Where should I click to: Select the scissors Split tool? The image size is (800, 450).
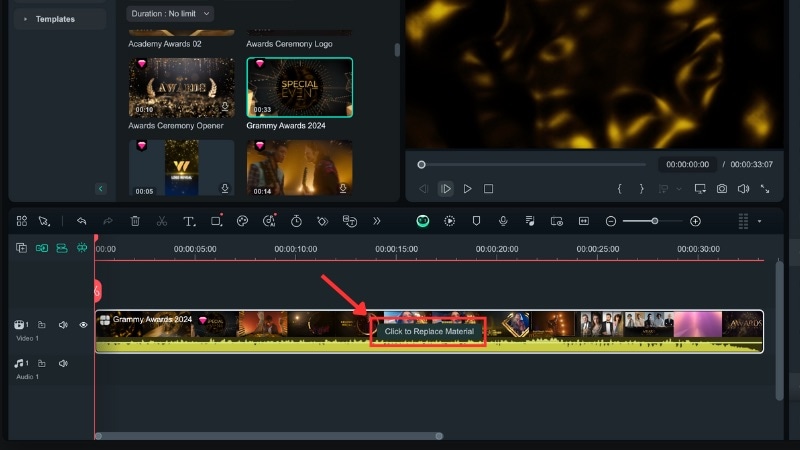pos(162,221)
